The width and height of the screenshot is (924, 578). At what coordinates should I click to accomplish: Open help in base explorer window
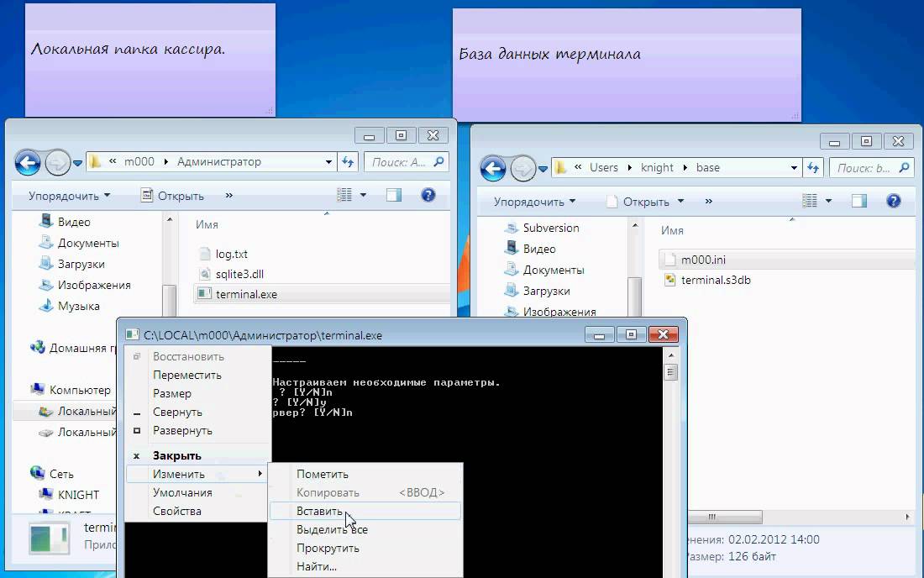[x=894, y=201]
